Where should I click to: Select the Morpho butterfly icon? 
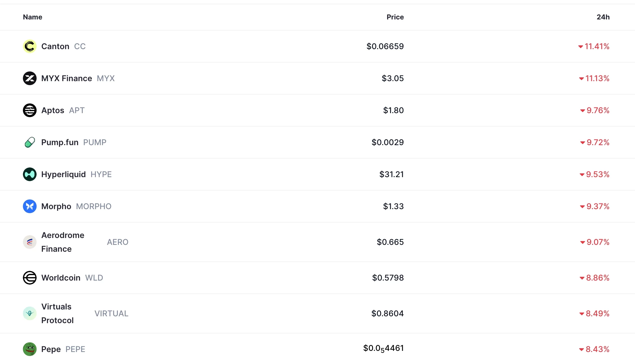point(29,206)
